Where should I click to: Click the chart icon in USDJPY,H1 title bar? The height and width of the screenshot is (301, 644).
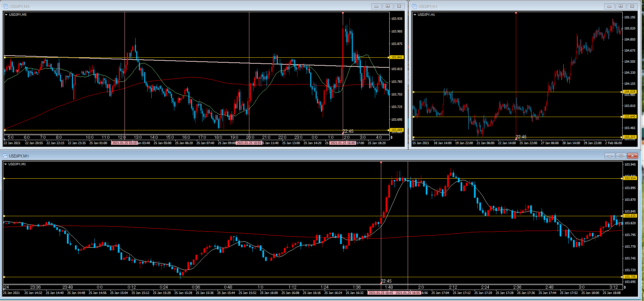tap(414, 6)
